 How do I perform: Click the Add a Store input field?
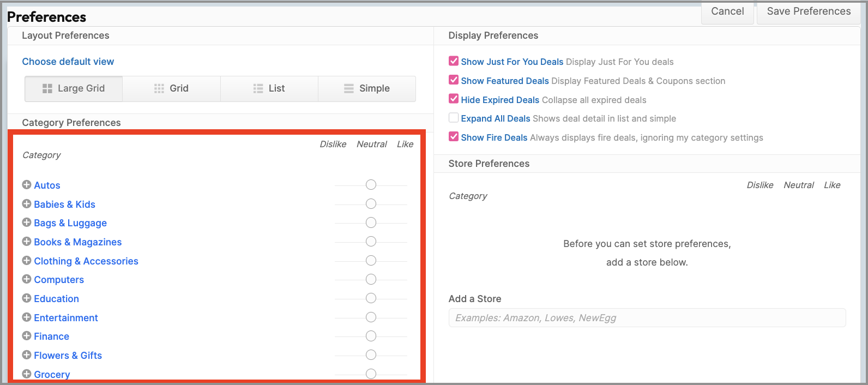click(x=647, y=318)
